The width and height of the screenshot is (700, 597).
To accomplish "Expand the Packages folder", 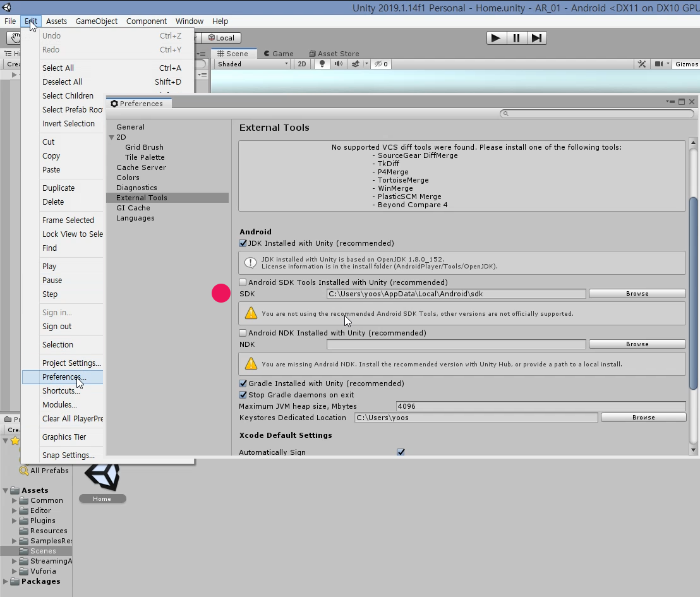I will tap(5, 581).
